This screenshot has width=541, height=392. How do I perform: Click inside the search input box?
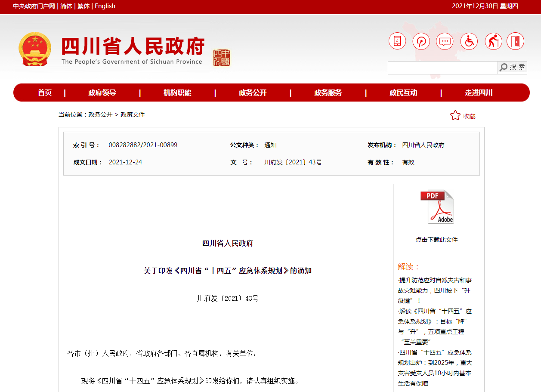[x=442, y=68]
